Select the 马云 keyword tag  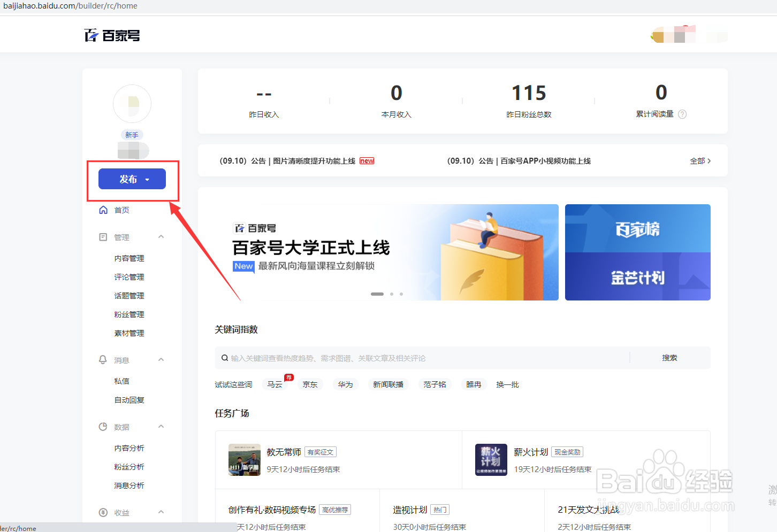tap(275, 384)
